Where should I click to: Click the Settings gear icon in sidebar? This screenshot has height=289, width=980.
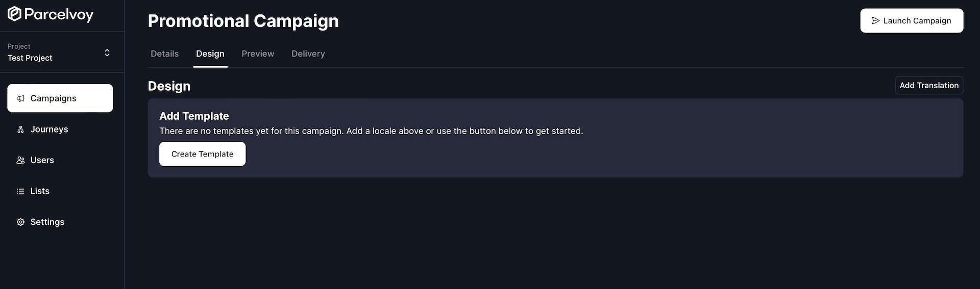pos(20,222)
